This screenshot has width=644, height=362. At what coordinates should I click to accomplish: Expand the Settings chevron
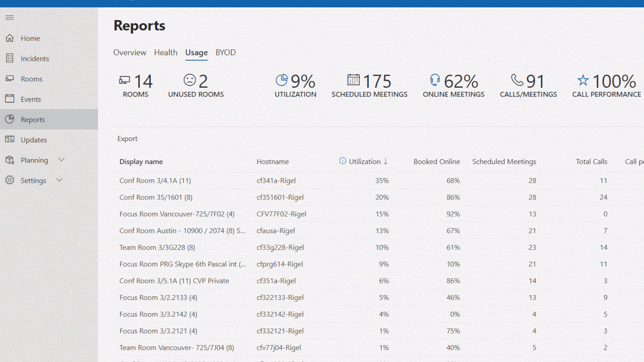click(60, 180)
